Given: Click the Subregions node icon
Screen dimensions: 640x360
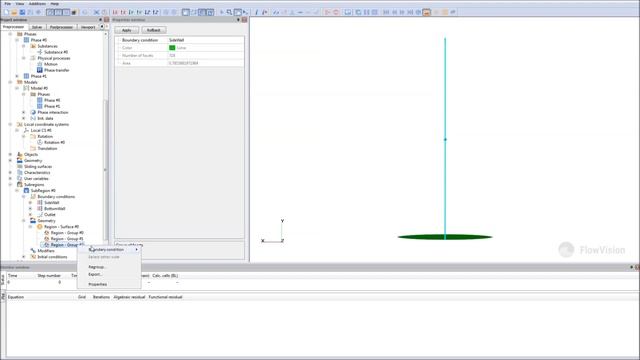Looking at the screenshot, I should point(20,184).
